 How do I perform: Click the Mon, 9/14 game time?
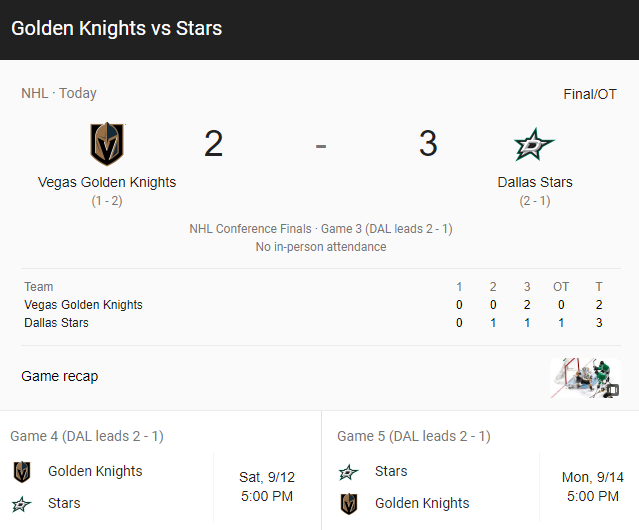[593, 487]
